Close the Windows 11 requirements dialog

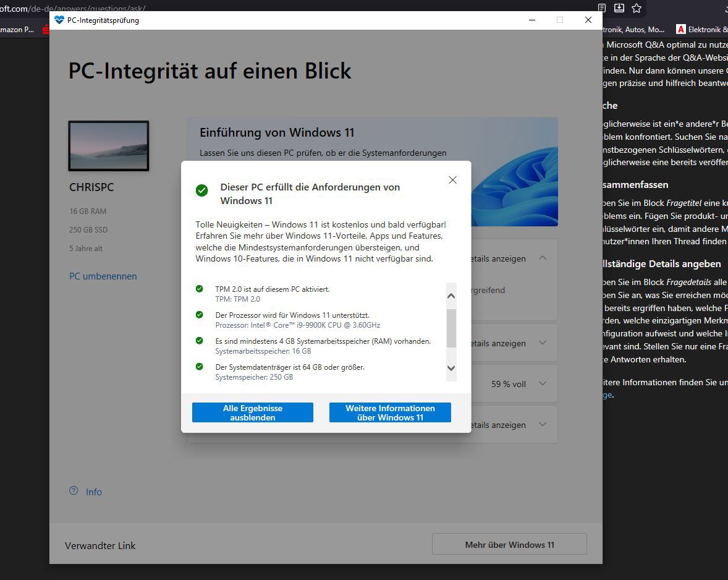pyautogui.click(x=452, y=180)
